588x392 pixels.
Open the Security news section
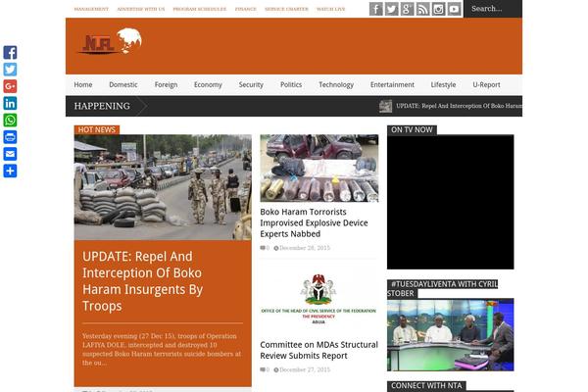click(x=251, y=85)
